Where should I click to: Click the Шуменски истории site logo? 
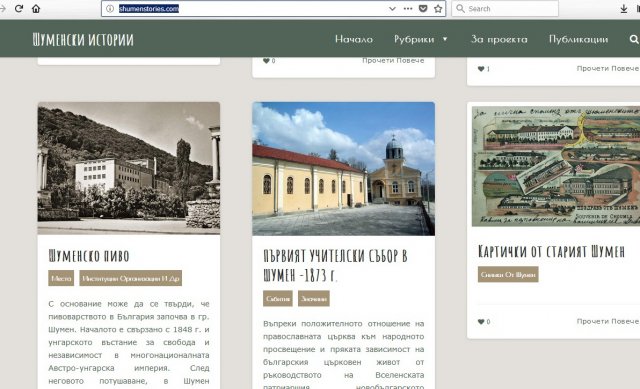tap(83, 40)
